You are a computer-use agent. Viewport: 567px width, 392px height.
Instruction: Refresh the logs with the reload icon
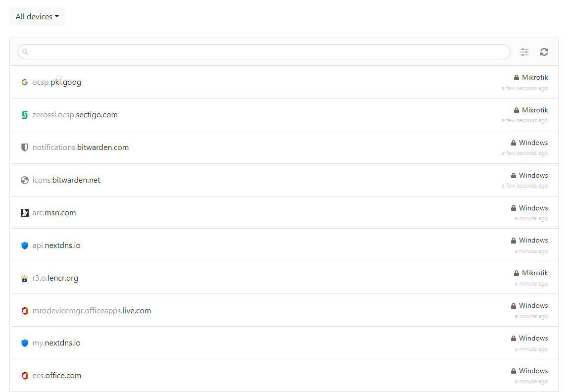(x=544, y=52)
